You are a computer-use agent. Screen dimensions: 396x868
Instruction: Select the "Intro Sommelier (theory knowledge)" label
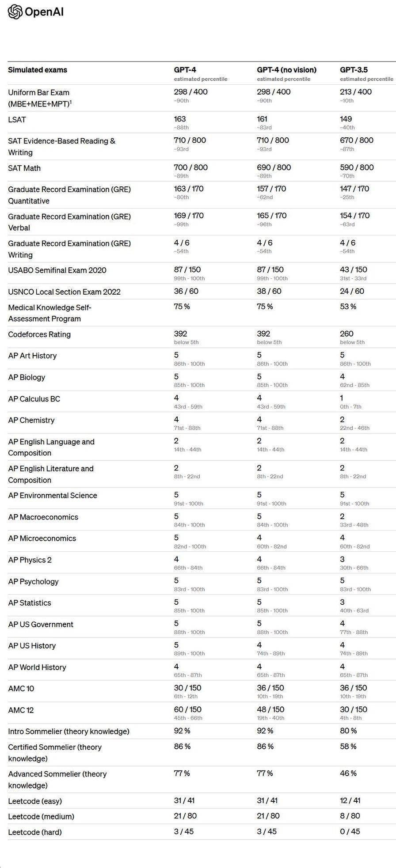69,732
